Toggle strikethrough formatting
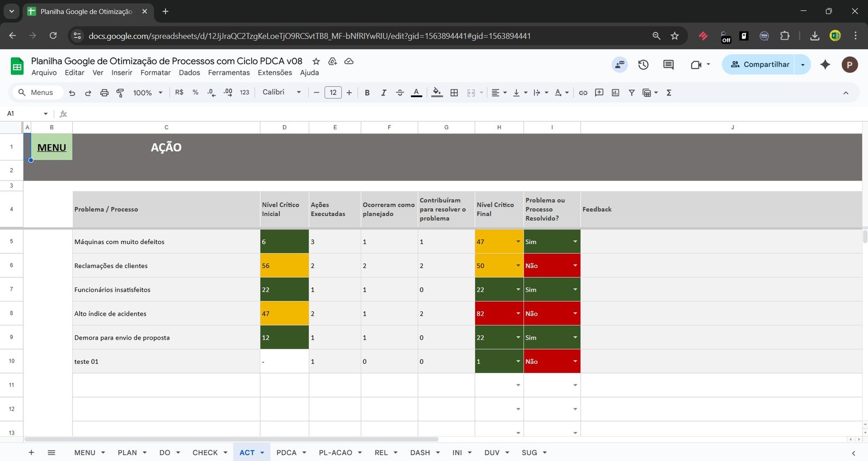The image size is (868, 461). 400,93
